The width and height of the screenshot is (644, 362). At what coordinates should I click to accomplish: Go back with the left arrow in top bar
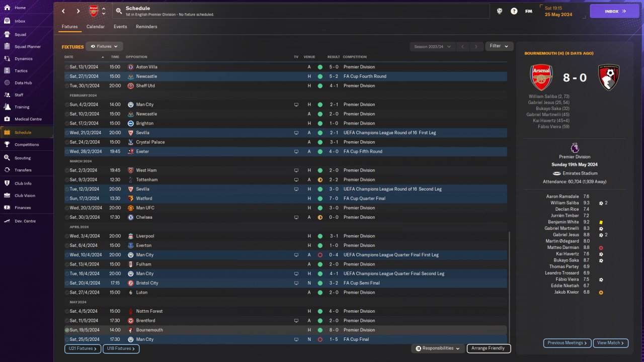63,11
